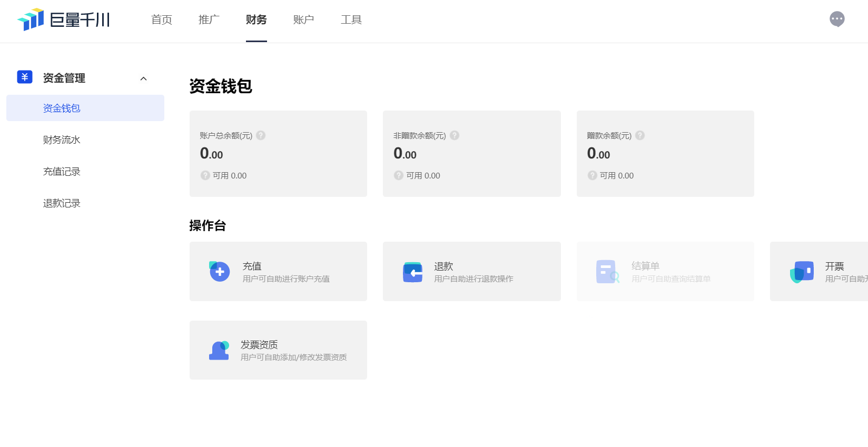
Task: Click the 操作台 section heading
Action: 208,225
